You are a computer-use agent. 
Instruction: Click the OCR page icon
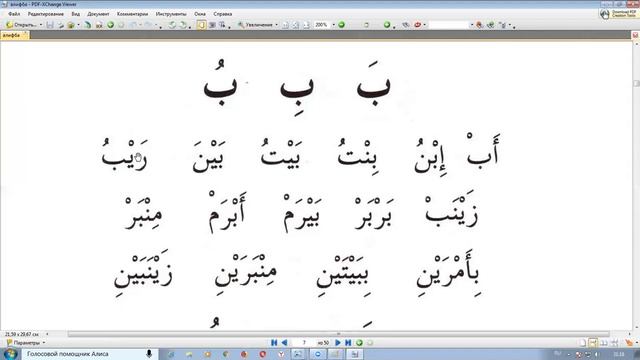(99, 25)
